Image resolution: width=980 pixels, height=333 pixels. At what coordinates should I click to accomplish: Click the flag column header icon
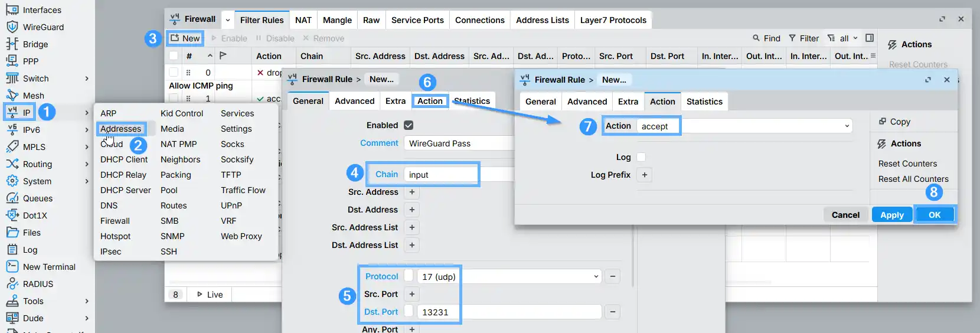click(x=223, y=56)
